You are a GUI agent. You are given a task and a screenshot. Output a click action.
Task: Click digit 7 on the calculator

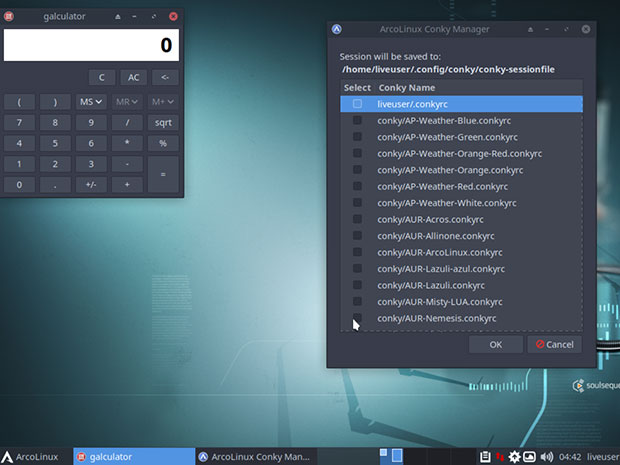(x=19, y=123)
